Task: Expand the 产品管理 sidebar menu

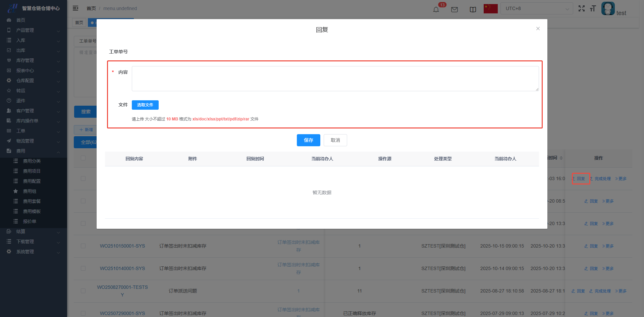Action: 34,30
